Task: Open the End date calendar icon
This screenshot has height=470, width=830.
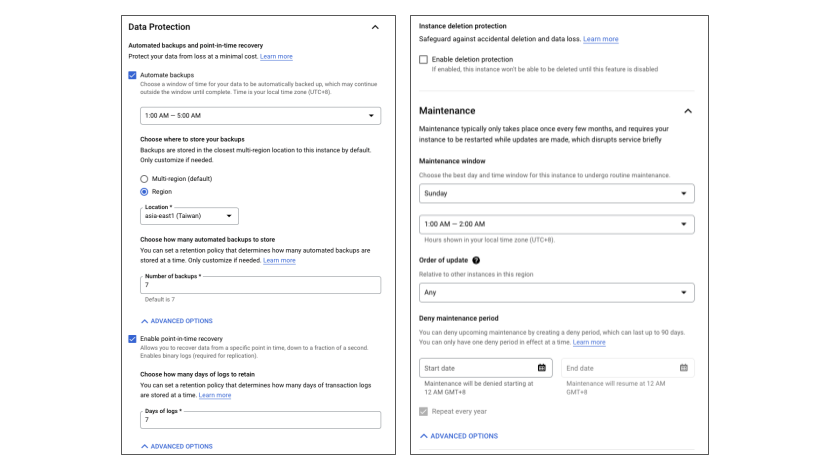Action: pyautogui.click(x=683, y=368)
